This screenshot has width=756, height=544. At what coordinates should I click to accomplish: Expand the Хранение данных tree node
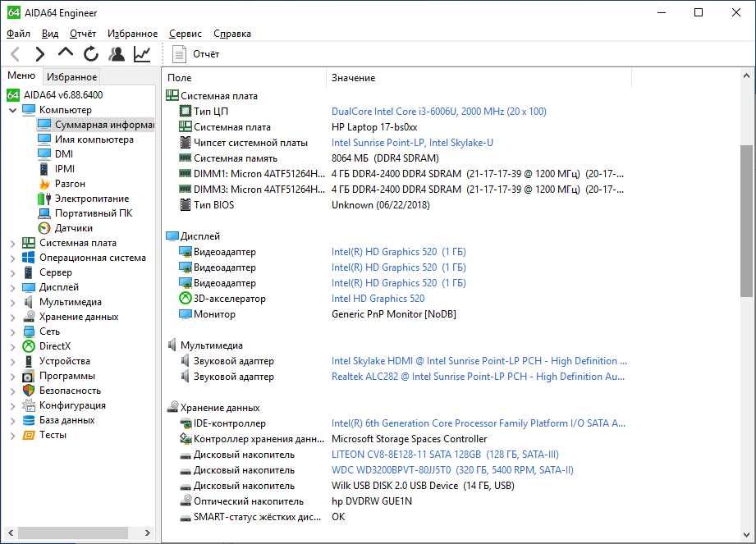coord(13,318)
